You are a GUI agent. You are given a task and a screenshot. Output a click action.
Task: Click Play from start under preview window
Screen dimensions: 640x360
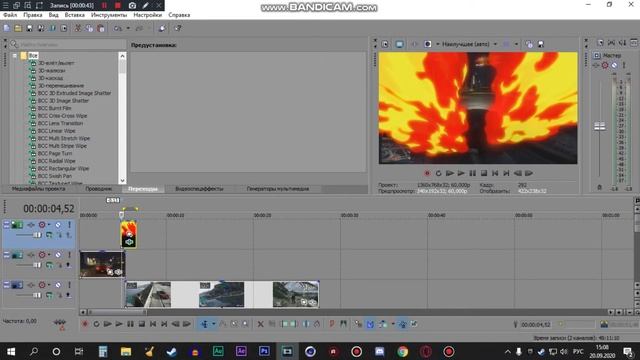click(449, 173)
